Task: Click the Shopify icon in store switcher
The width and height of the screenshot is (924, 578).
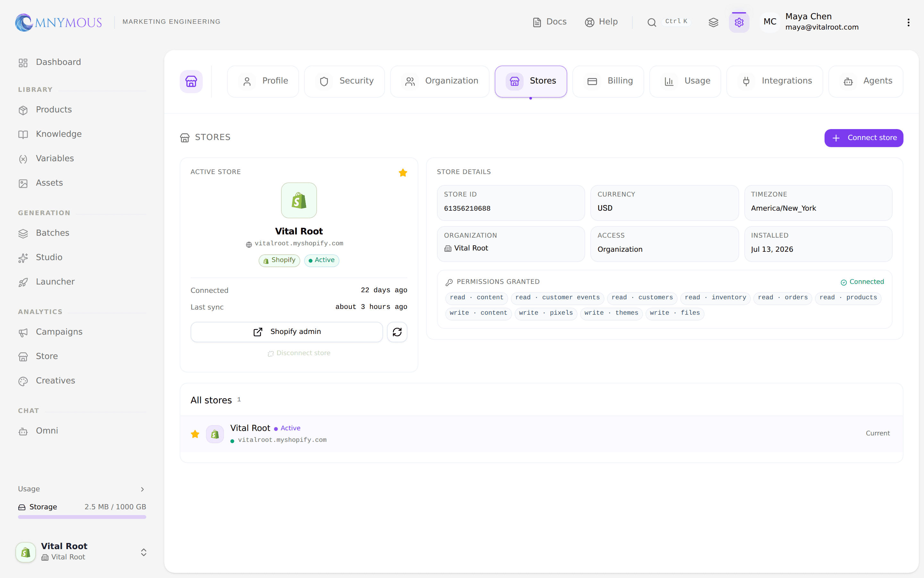Action: (x=26, y=552)
